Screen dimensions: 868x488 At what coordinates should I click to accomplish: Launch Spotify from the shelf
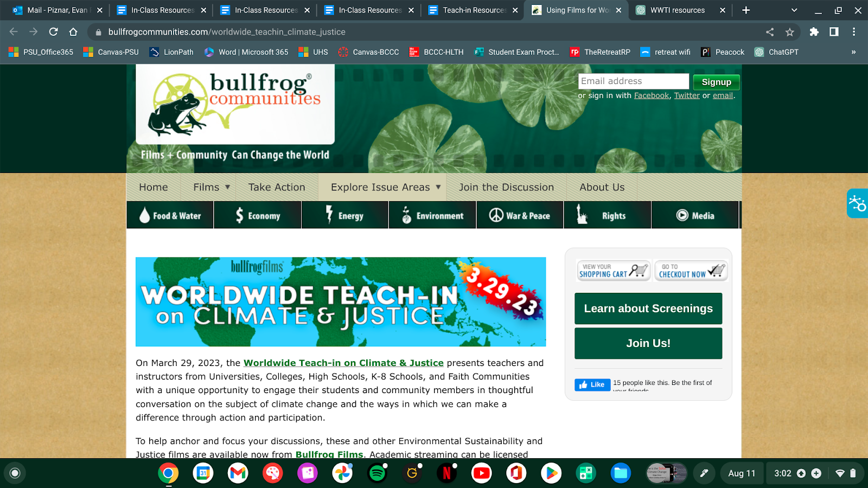tap(377, 473)
